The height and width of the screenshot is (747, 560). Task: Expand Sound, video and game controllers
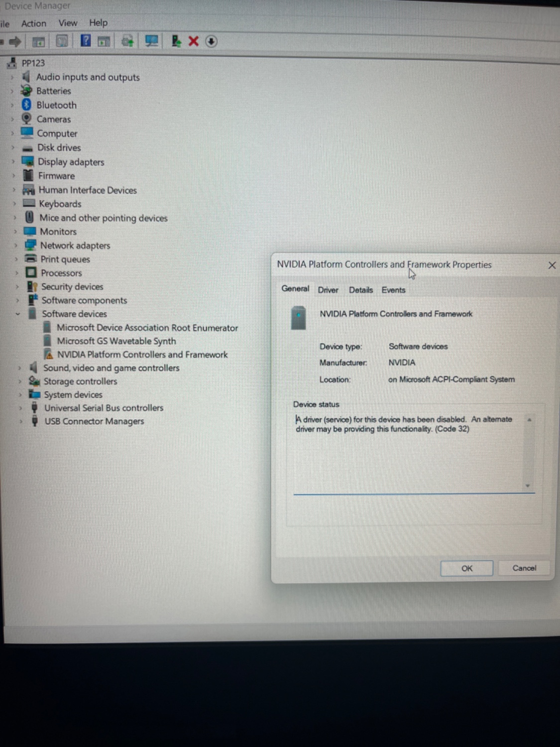pos(19,368)
